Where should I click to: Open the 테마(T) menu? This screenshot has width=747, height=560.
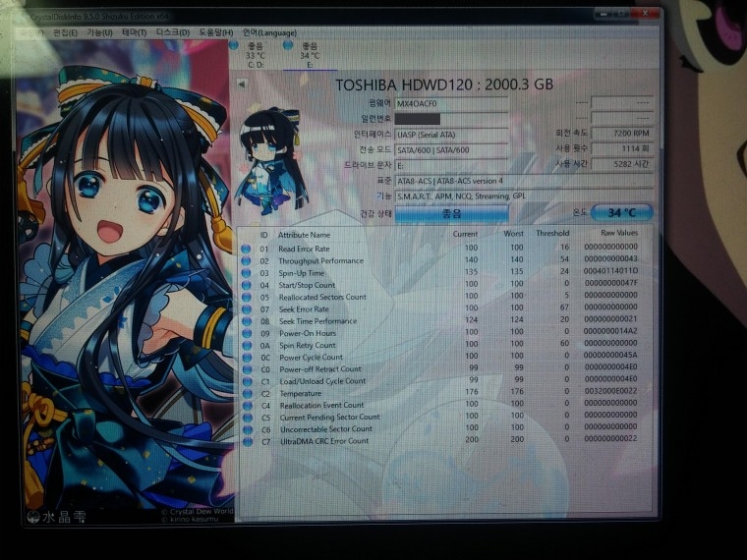[x=135, y=32]
